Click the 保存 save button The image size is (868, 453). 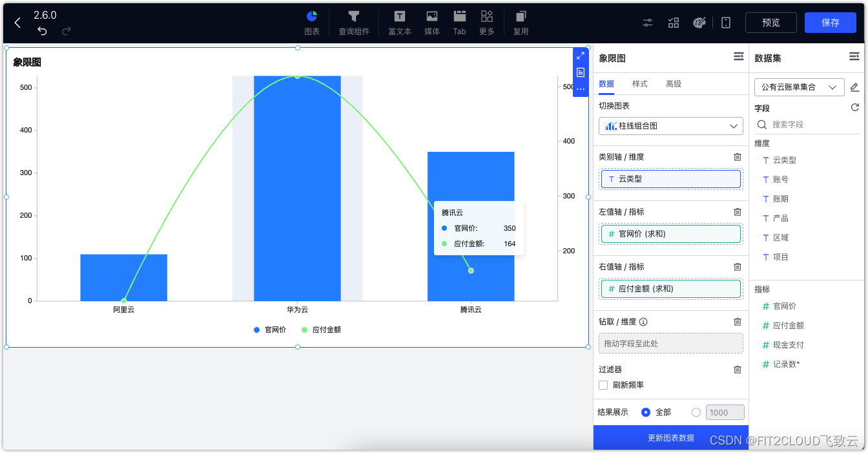(x=831, y=23)
